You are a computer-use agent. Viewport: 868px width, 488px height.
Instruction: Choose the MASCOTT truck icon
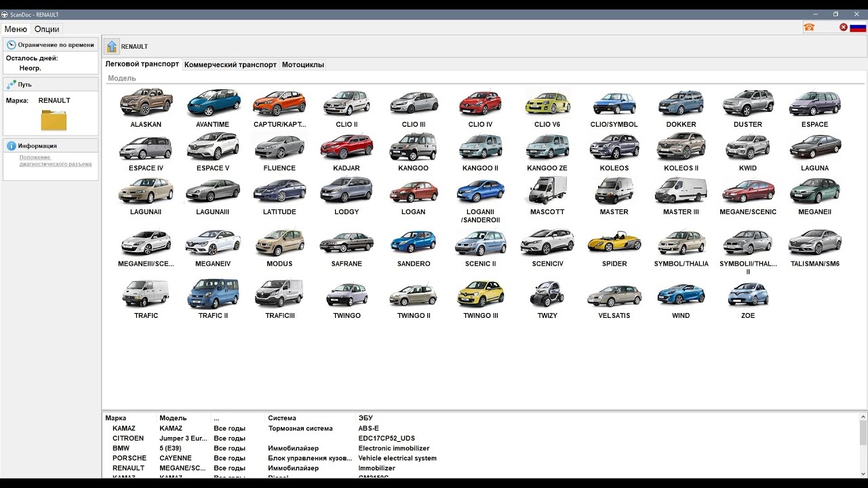(x=547, y=190)
